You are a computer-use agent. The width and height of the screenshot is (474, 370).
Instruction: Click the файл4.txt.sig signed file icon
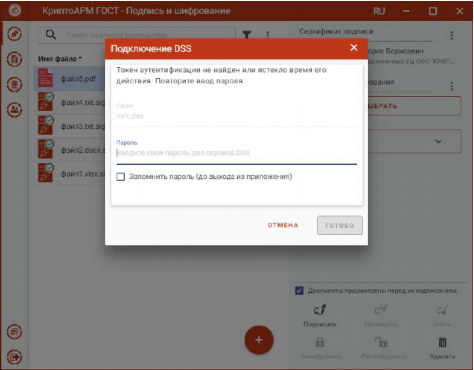(46, 102)
